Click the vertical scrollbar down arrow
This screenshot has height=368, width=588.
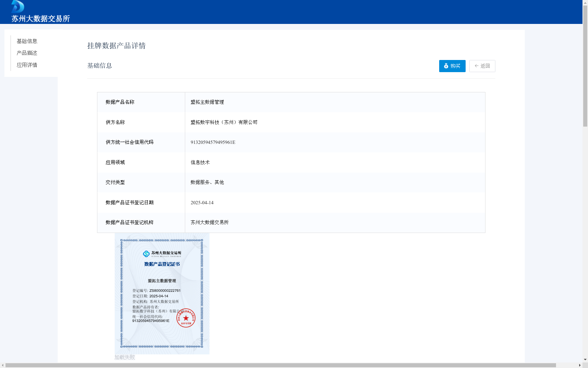click(x=585, y=360)
